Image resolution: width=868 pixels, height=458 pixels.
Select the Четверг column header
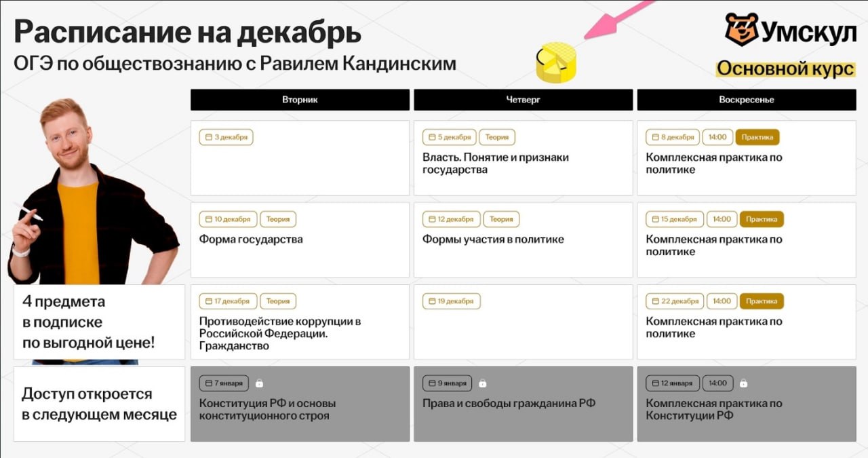pyautogui.click(x=523, y=100)
